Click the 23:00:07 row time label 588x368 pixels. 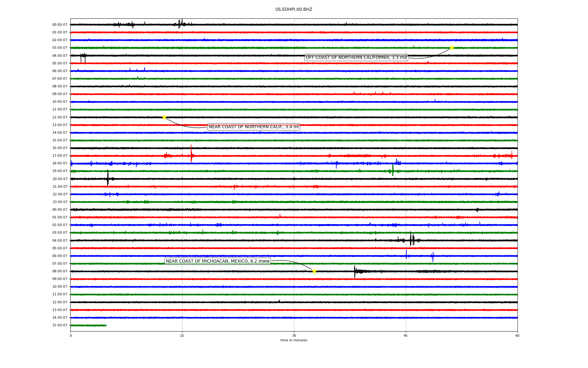[x=60, y=202]
